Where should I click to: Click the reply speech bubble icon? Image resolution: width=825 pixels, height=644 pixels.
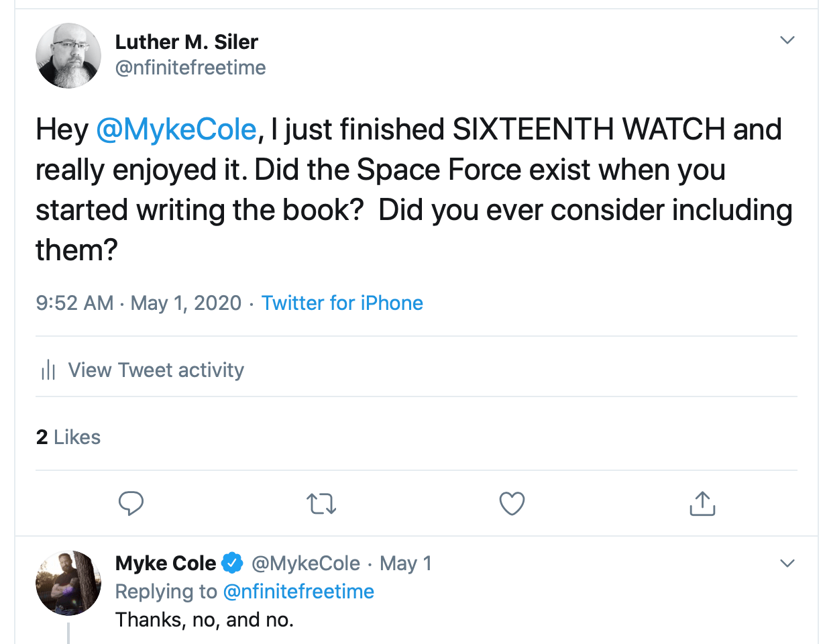[131, 503]
